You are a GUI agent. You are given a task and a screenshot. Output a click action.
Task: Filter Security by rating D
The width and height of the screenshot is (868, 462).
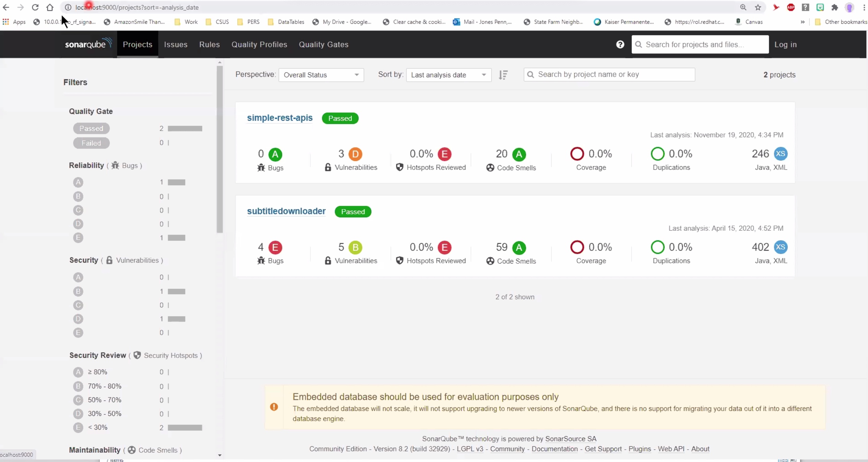pyautogui.click(x=78, y=319)
